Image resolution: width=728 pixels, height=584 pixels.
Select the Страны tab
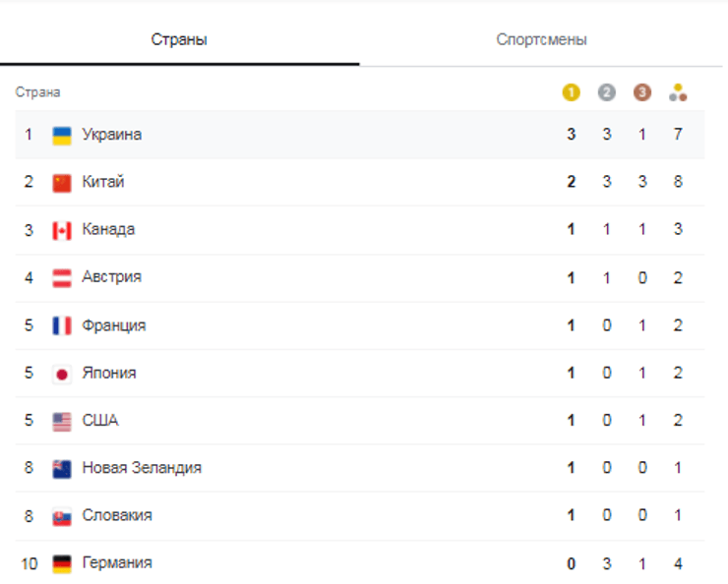179,40
